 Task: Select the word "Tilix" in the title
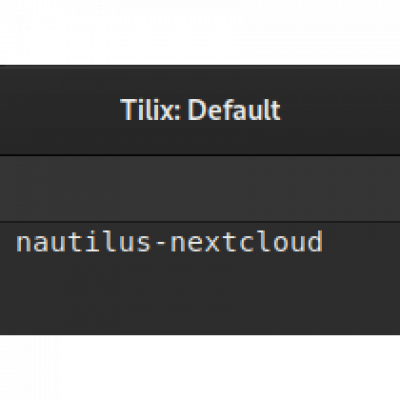(x=146, y=109)
